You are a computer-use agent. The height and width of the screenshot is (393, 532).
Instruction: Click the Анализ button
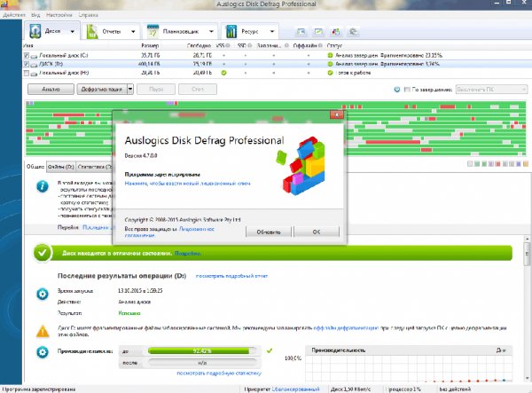point(51,90)
